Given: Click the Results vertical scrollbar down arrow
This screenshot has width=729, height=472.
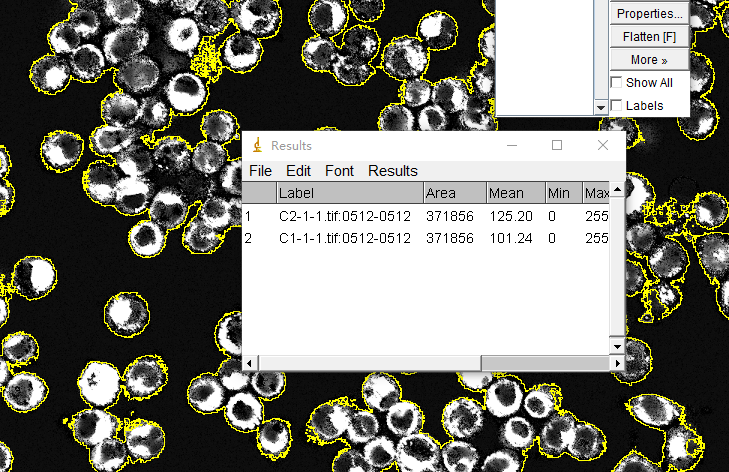Looking at the screenshot, I should [x=617, y=346].
